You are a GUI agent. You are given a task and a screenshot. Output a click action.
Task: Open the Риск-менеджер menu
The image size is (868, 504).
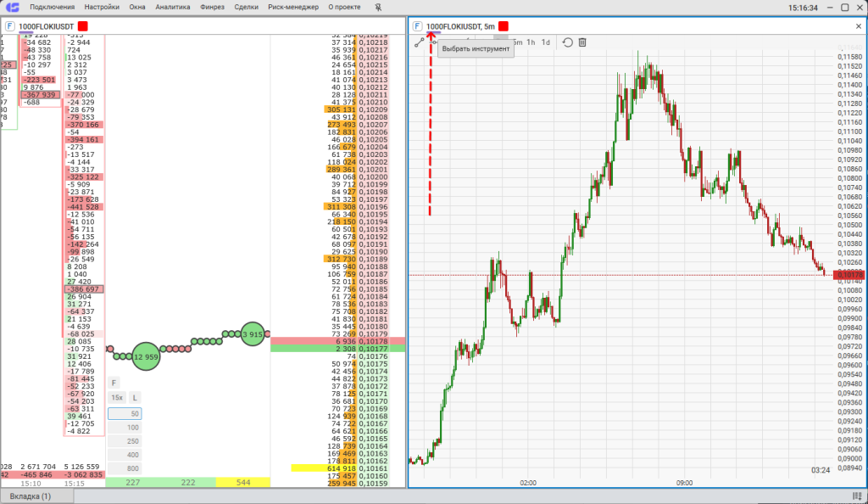293,7
